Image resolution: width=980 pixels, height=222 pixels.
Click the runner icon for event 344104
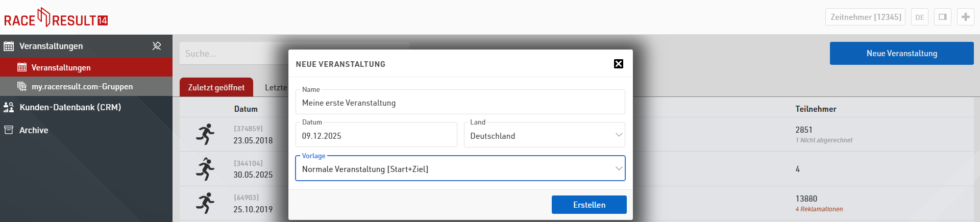click(x=205, y=169)
